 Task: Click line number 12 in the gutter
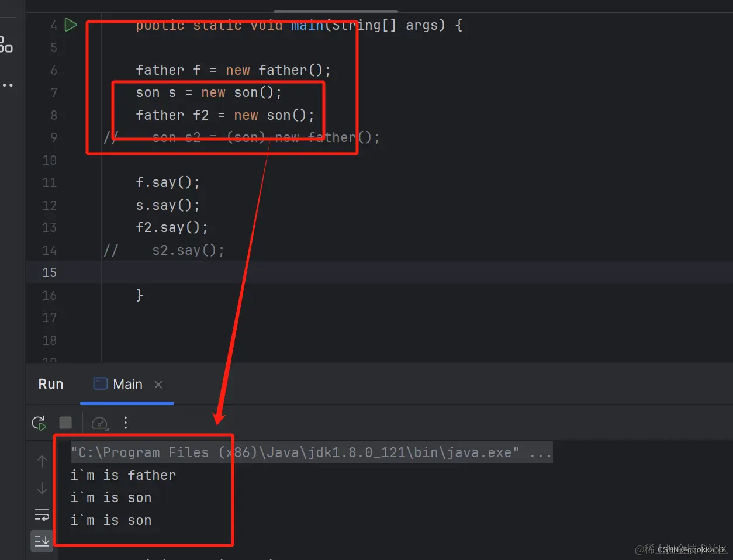50,205
